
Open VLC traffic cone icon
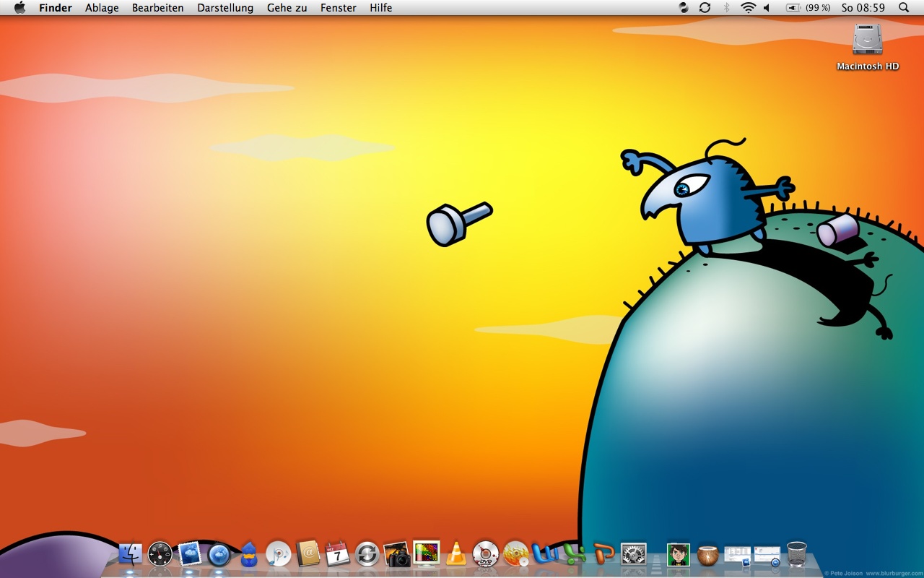point(456,554)
